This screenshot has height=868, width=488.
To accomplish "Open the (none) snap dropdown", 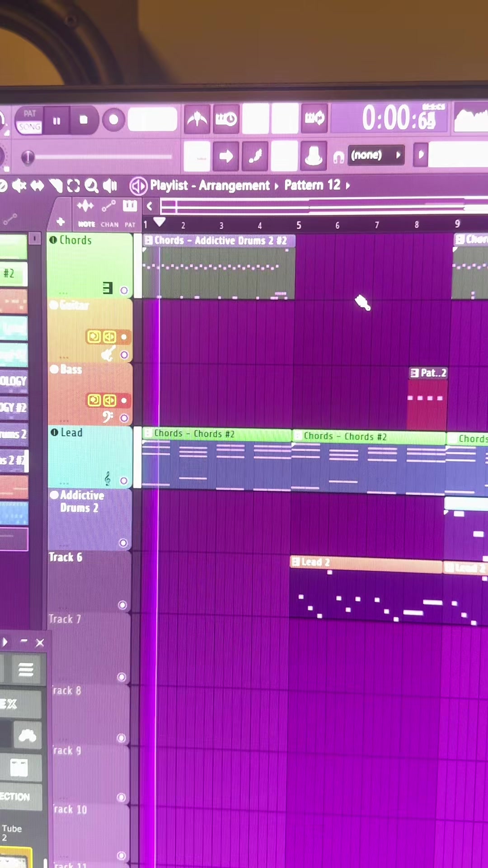I will pyautogui.click(x=375, y=156).
